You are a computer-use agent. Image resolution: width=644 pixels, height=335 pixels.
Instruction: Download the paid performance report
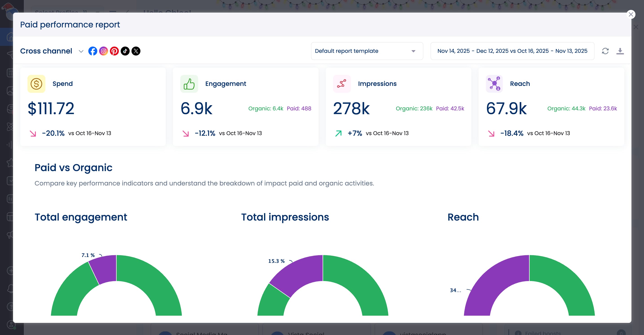click(x=620, y=51)
